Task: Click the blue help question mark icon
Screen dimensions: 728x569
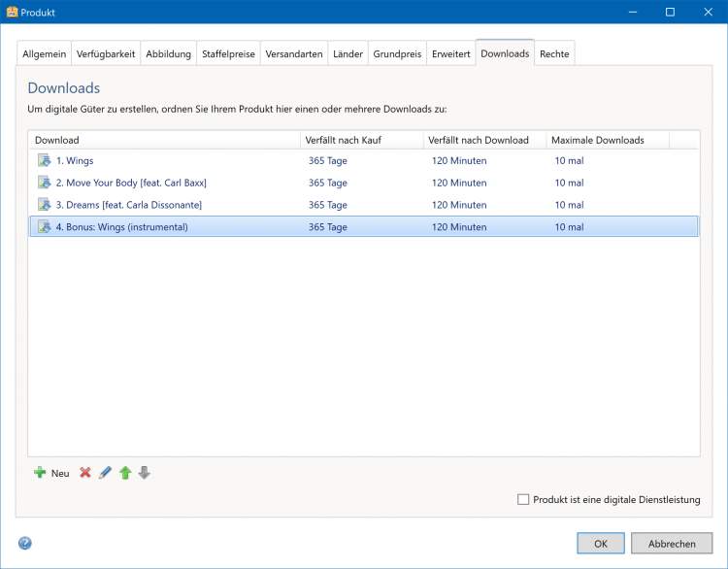Action: pyautogui.click(x=25, y=543)
